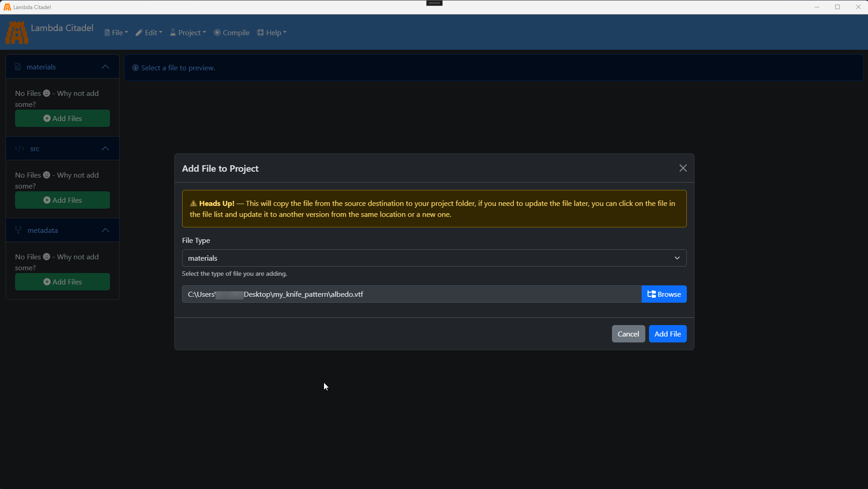This screenshot has height=489, width=868.
Task: Click the metadata panel icon
Action: tap(18, 230)
